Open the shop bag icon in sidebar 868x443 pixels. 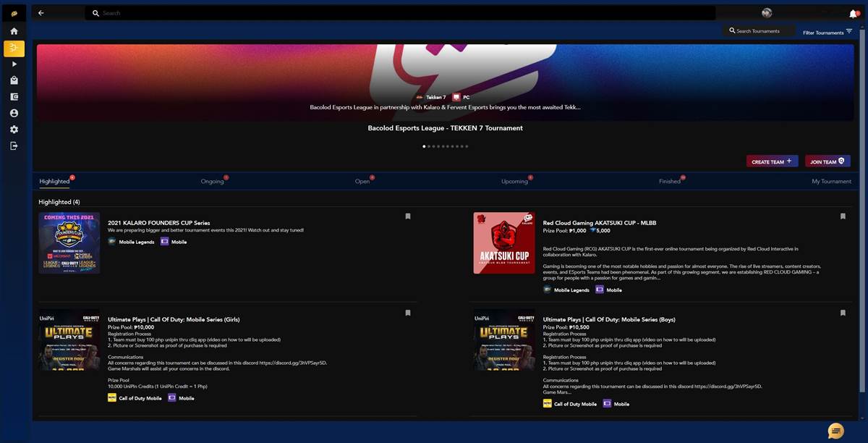pyautogui.click(x=14, y=80)
